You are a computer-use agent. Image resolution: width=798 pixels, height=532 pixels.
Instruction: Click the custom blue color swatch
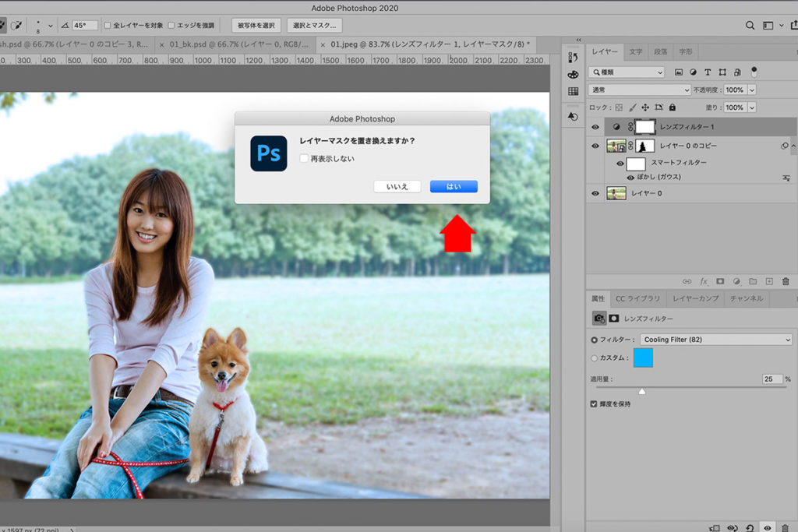643,358
